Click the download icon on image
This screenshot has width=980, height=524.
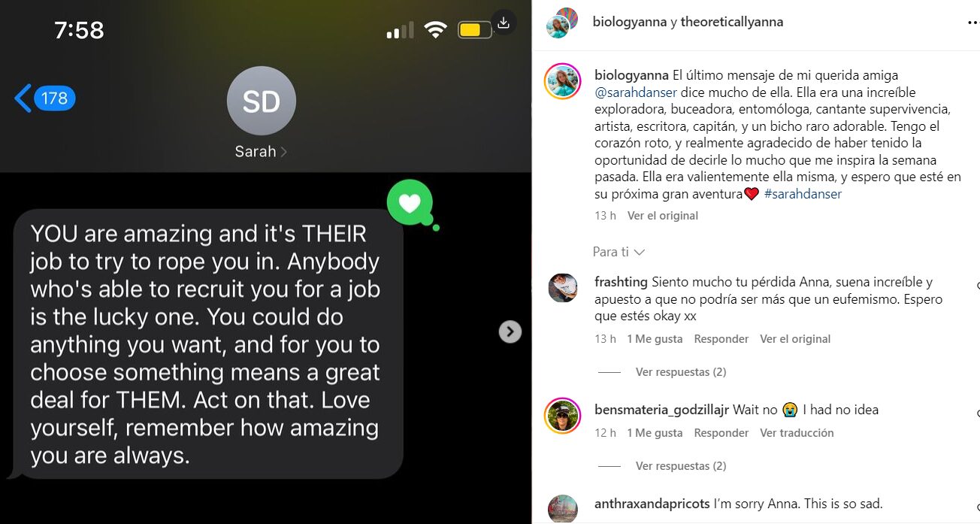(504, 23)
